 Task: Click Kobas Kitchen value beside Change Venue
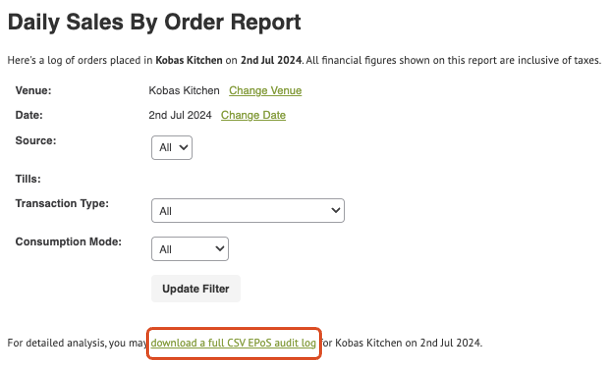click(184, 91)
